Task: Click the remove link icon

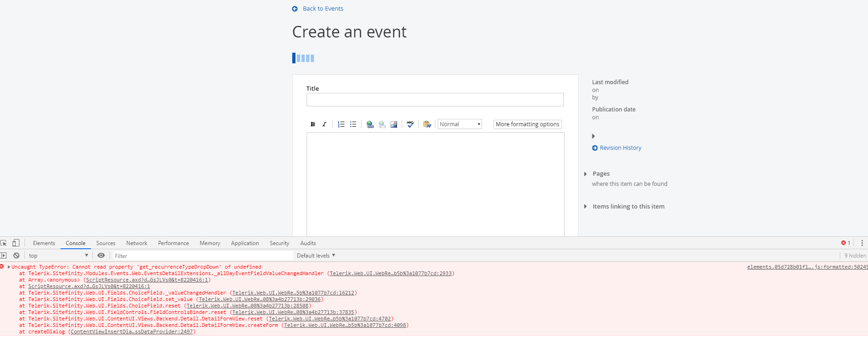Action: click(382, 124)
